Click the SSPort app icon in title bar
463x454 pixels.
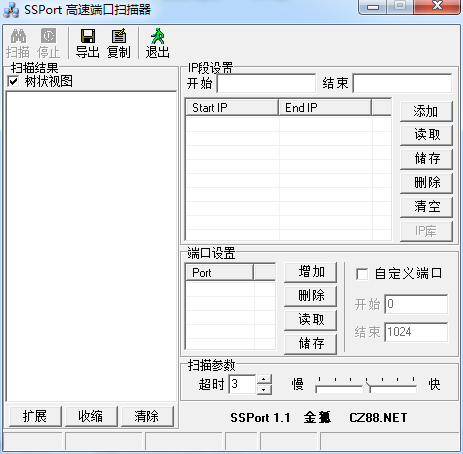point(11,10)
